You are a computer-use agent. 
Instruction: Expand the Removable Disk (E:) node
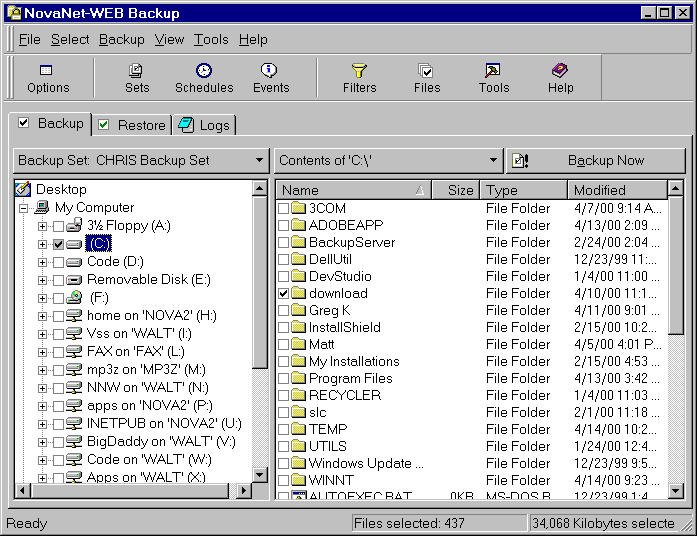[42, 280]
